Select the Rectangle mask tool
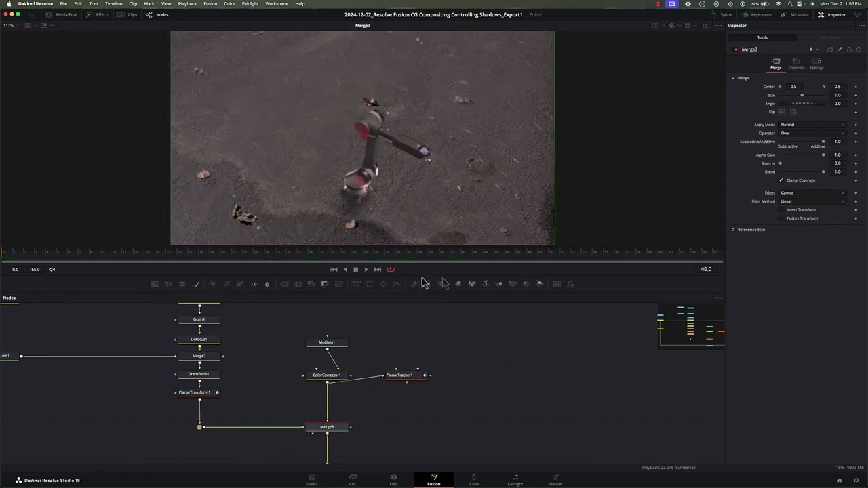The width and height of the screenshot is (868, 488). tap(370, 284)
